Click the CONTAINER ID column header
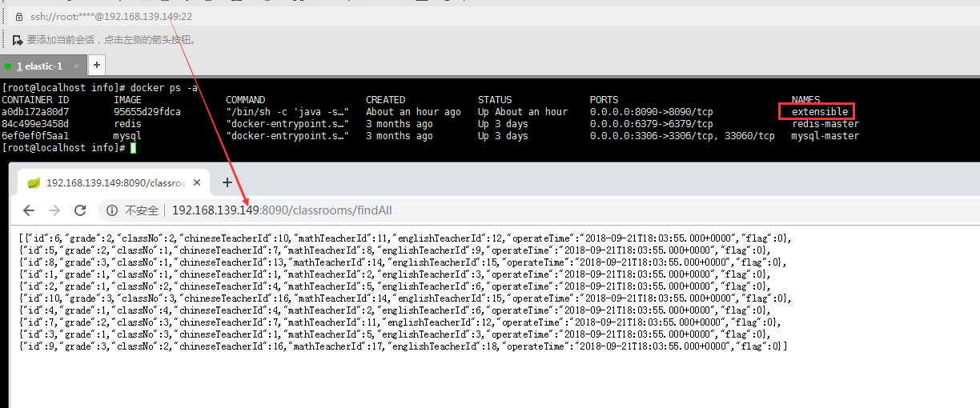 (35, 100)
